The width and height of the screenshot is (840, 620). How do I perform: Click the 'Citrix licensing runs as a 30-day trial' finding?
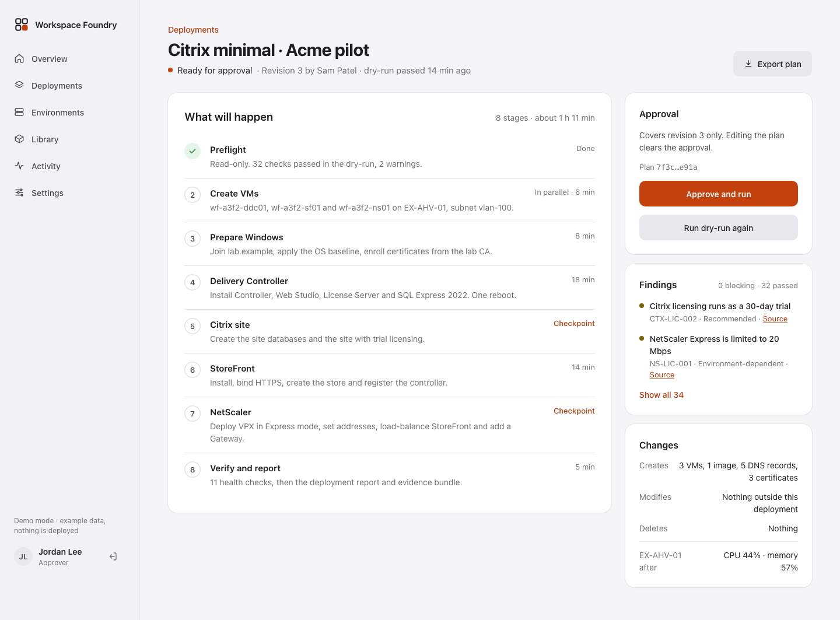[x=720, y=306]
